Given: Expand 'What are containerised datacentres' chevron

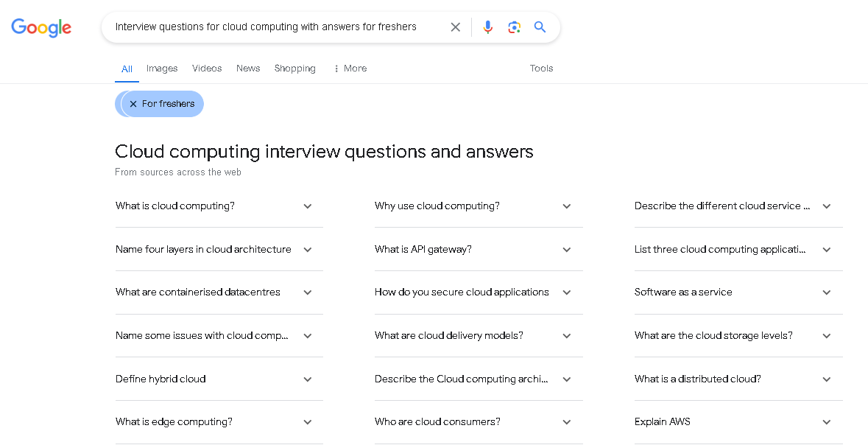Looking at the screenshot, I should [x=307, y=292].
